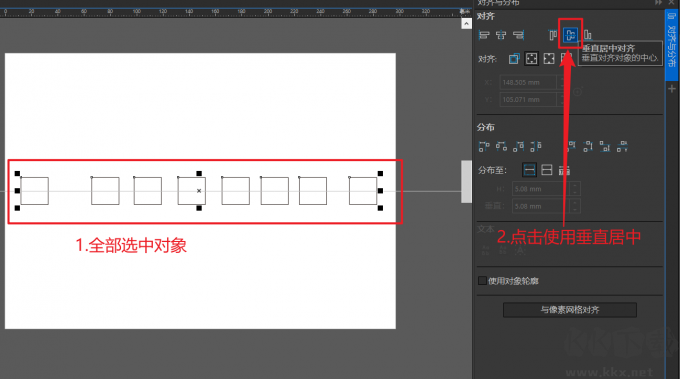Select align to Page Center option
Viewport: 680px width, 379px height.
549,59
